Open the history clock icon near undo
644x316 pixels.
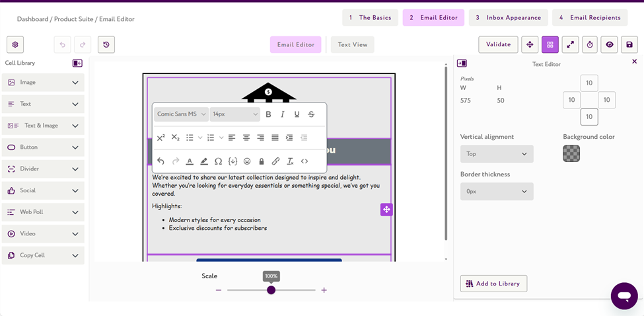(106, 44)
